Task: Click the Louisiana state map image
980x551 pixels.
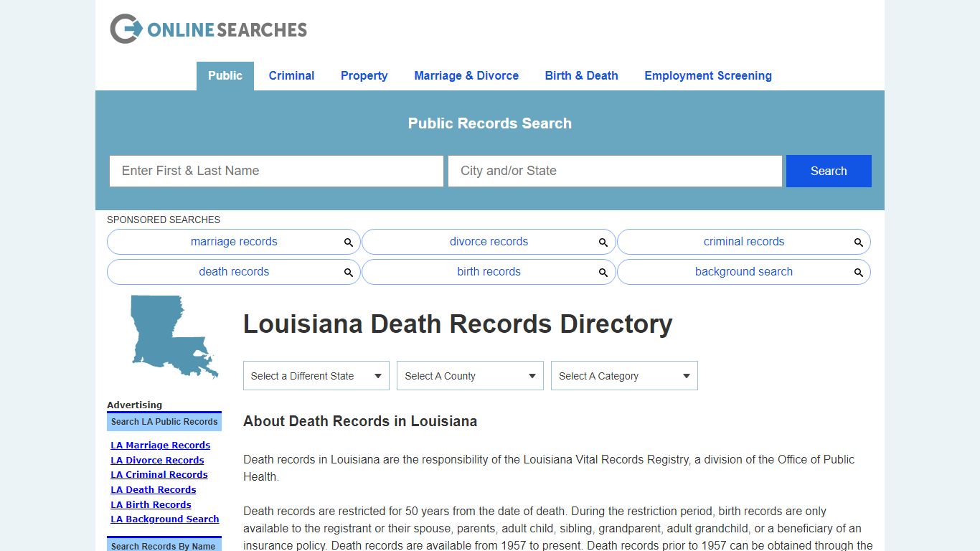Action: [174, 336]
